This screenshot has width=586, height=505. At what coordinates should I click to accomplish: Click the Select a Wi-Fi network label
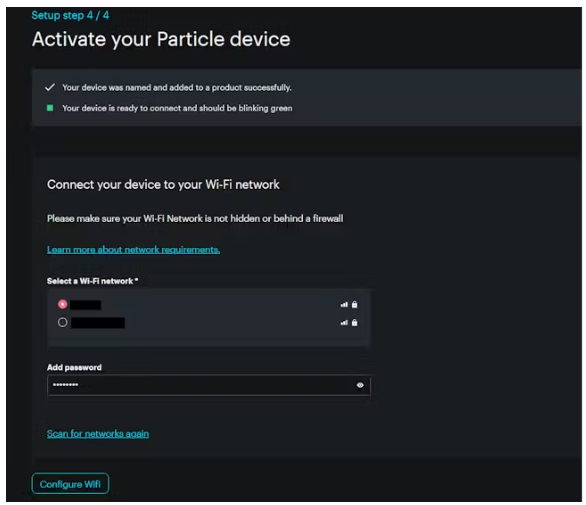[92, 281]
